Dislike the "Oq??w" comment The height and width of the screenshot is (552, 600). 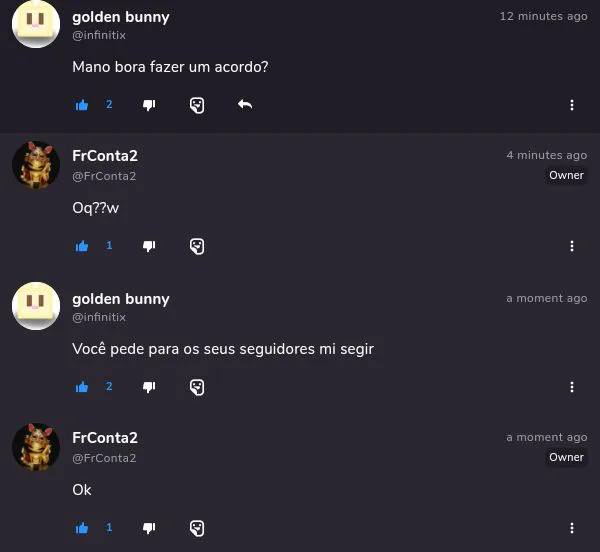point(149,246)
